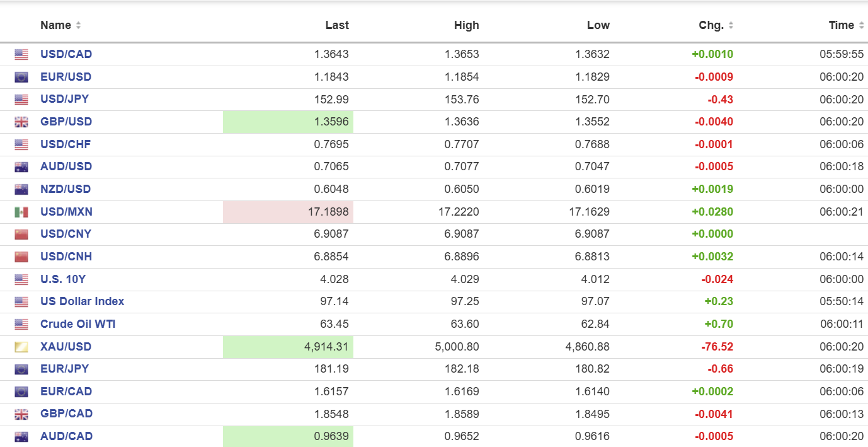Screen dimensions: 868x447
Task: Select the US flag icon next to Crude Oil WTI
Action: (21, 325)
